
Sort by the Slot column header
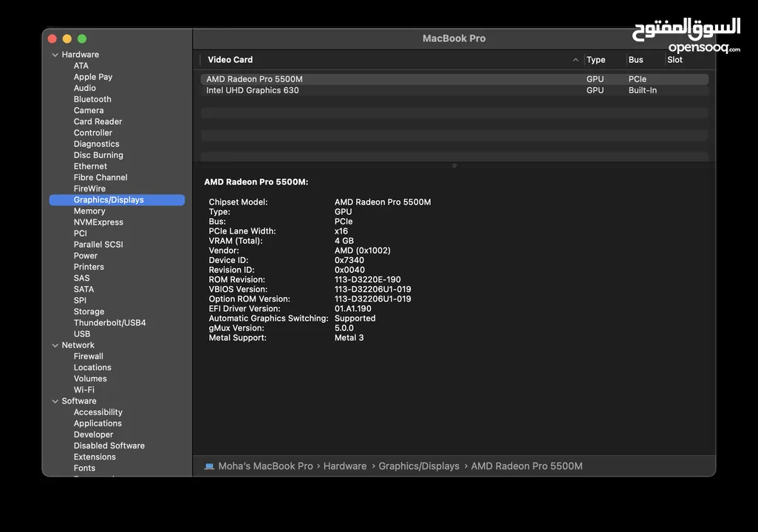click(x=675, y=60)
